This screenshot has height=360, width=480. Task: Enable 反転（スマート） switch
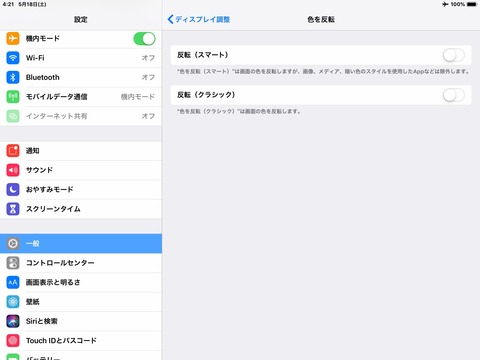454,55
